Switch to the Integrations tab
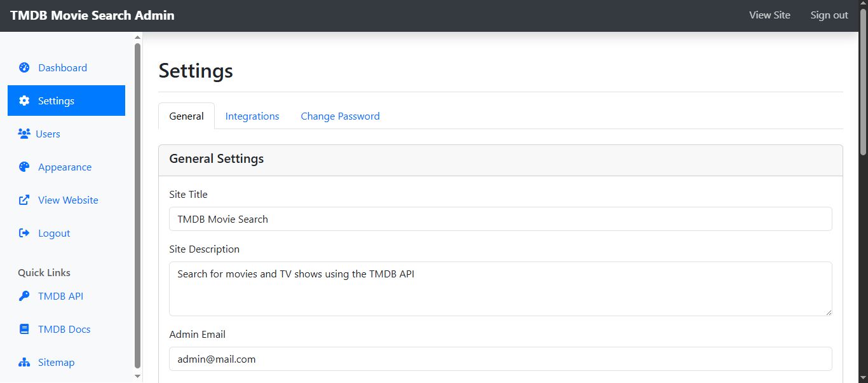Viewport: 868px width, 383px height. [x=252, y=116]
